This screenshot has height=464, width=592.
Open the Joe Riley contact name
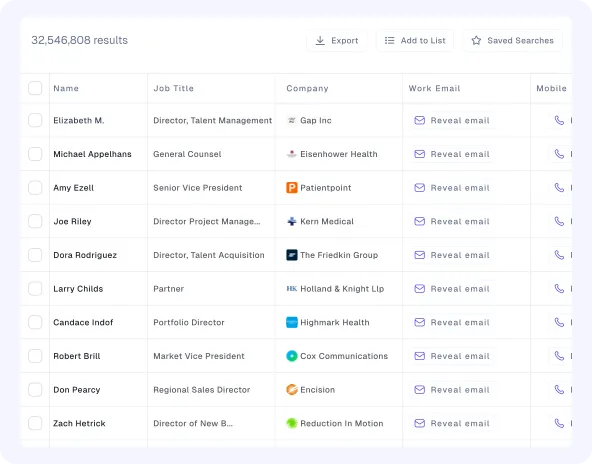(72, 222)
